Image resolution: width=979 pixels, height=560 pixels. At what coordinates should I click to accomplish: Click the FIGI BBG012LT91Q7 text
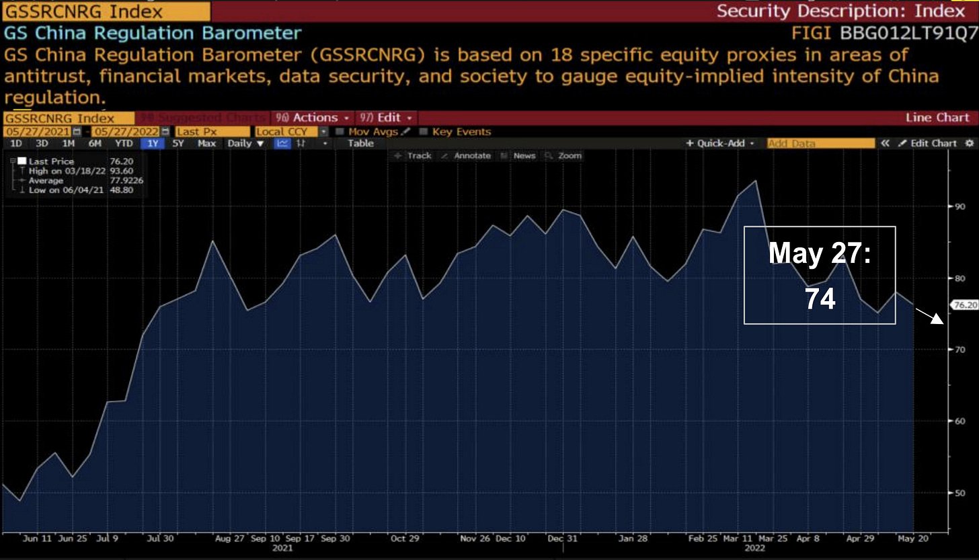(885, 33)
